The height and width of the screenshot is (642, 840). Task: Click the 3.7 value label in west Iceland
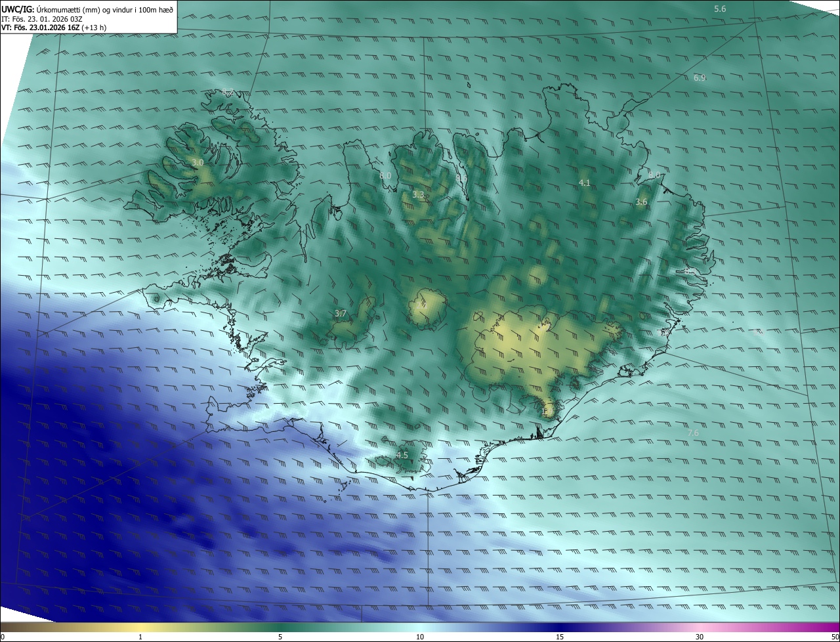pos(340,314)
